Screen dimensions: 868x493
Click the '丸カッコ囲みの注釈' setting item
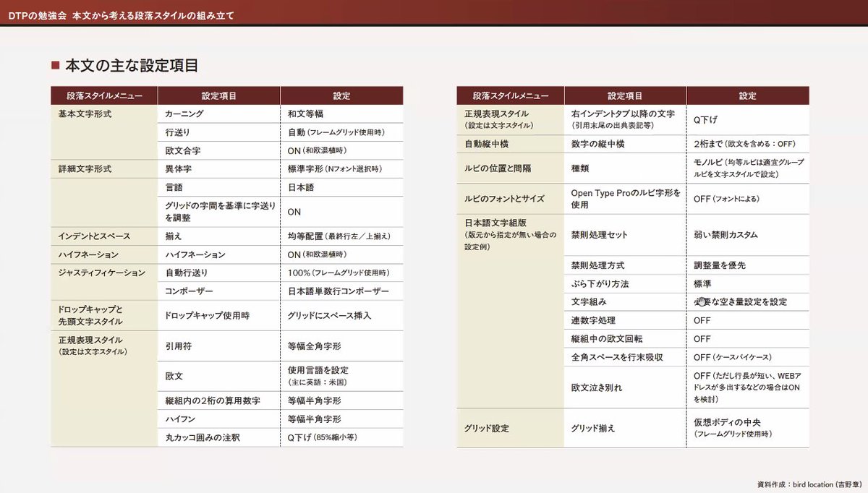coord(202,437)
